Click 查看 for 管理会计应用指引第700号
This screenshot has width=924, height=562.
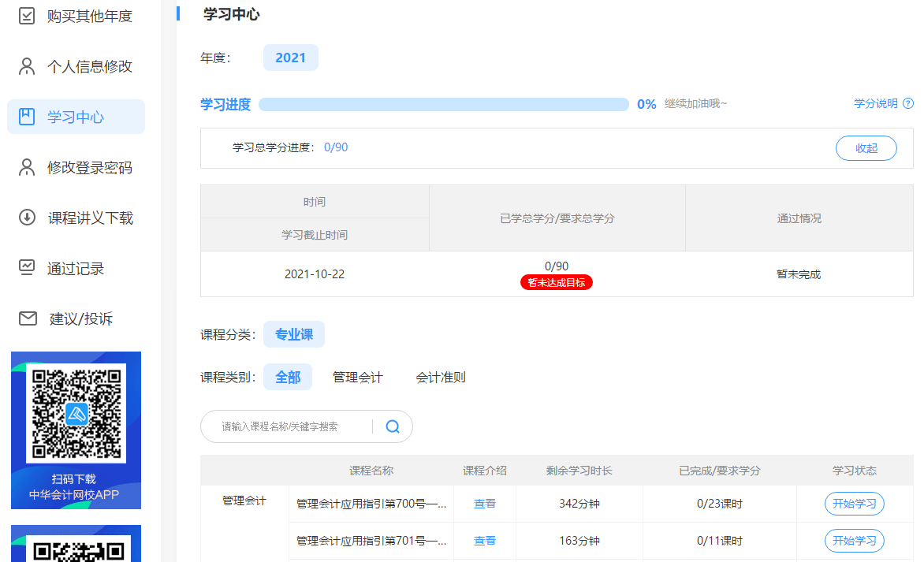[x=484, y=504]
